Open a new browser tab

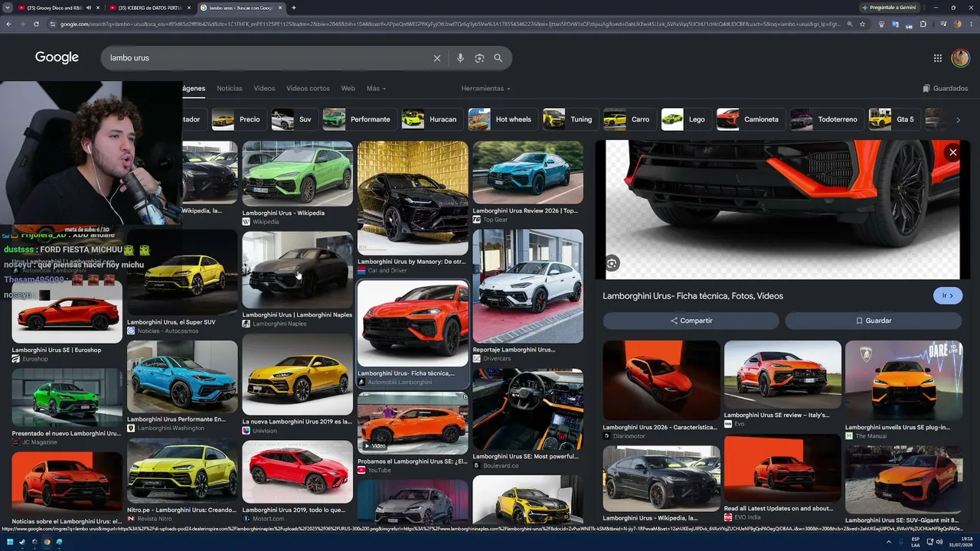[x=294, y=8]
